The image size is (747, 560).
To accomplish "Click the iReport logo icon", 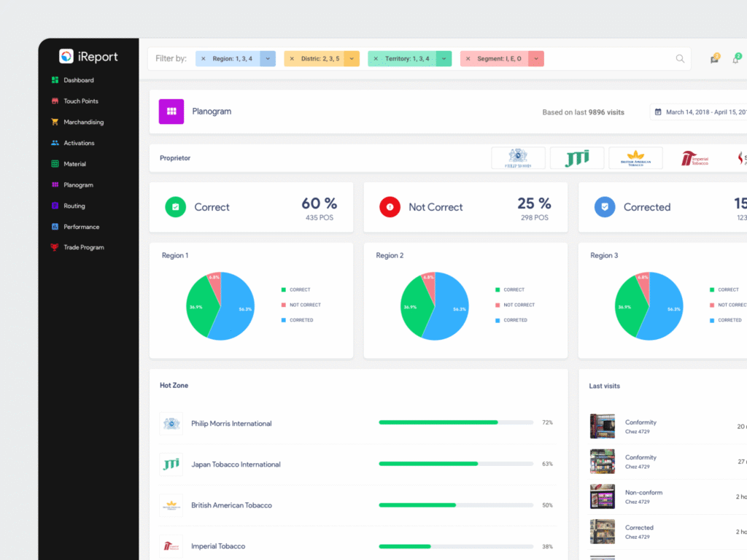I will click(66, 56).
